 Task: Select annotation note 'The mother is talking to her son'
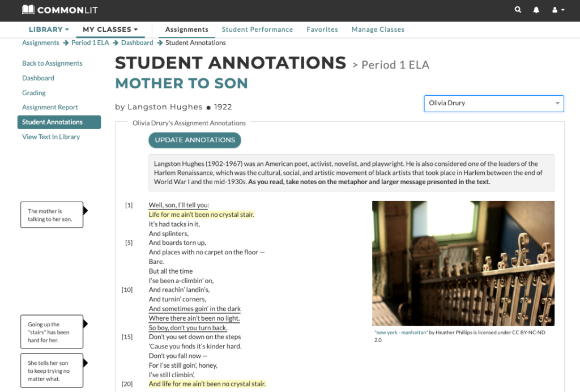pos(52,215)
